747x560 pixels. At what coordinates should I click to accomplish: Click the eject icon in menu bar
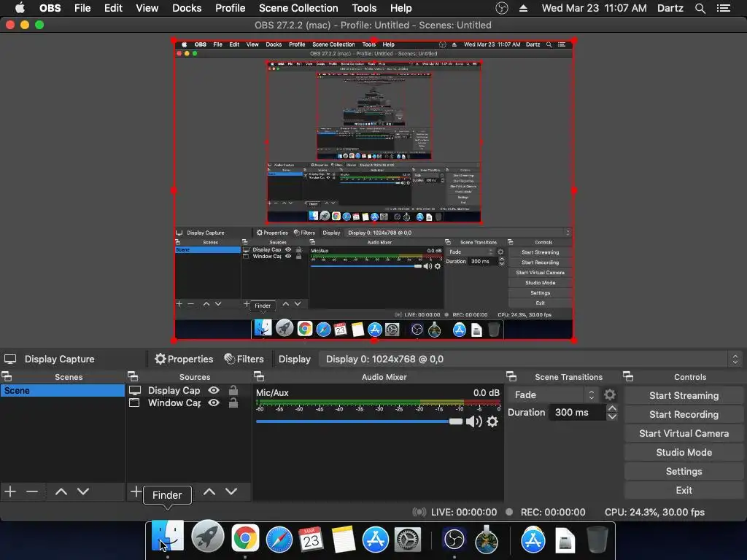pos(523,8)
